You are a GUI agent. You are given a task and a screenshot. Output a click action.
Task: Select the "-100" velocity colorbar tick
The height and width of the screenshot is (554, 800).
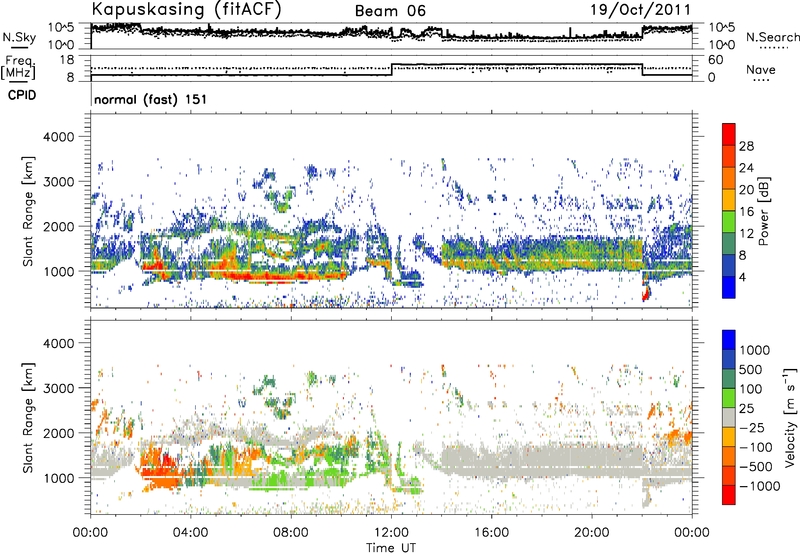756,447
